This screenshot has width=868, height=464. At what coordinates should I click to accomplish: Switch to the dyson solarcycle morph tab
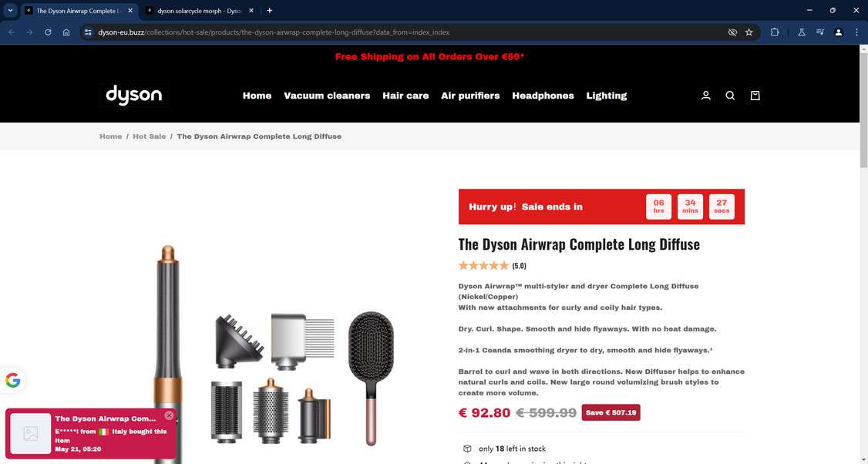pyautogui.click(x=199, y=11)
